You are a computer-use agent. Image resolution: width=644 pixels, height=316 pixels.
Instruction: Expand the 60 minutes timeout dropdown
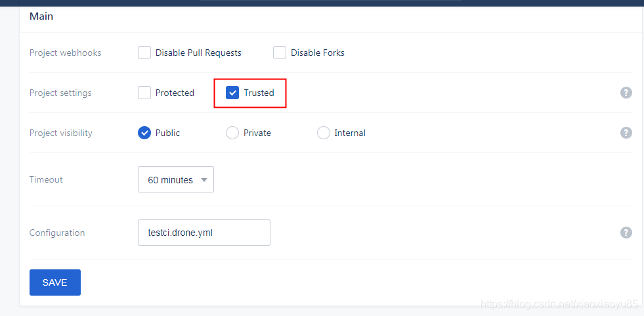coord(176,179)
